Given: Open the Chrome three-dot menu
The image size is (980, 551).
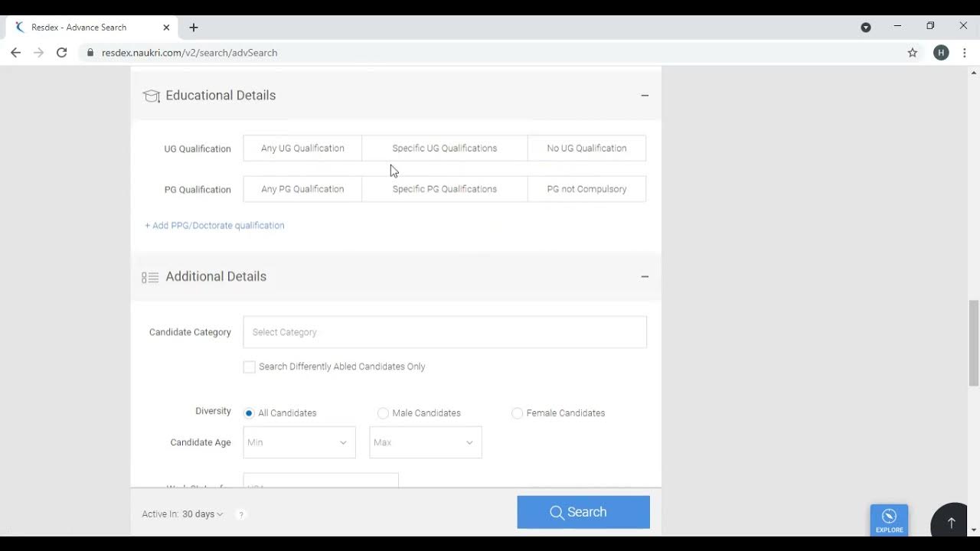Looking at the screenshot, I should tap(965, 53).
